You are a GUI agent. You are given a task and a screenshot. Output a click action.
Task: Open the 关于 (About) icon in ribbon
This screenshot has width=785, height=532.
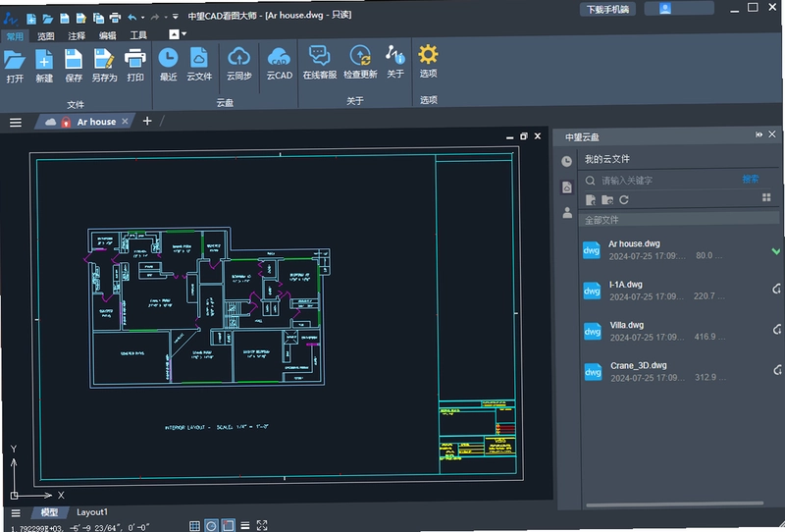coord(395,54)
